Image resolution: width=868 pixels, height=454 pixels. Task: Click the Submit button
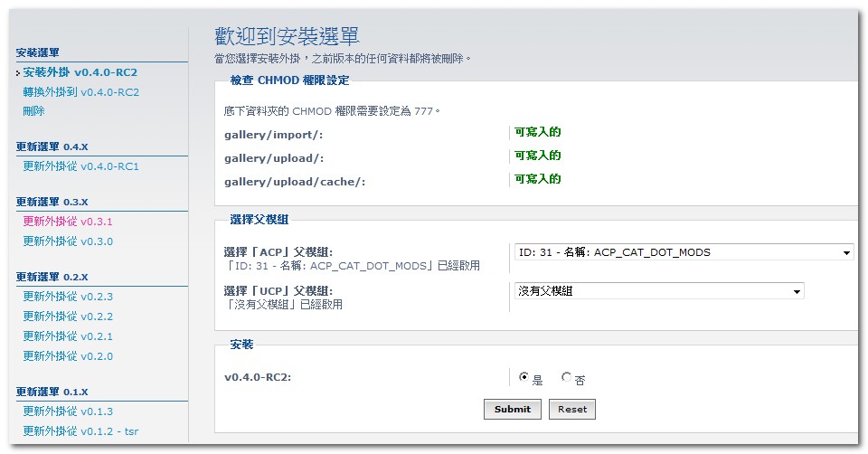point(512,409)
